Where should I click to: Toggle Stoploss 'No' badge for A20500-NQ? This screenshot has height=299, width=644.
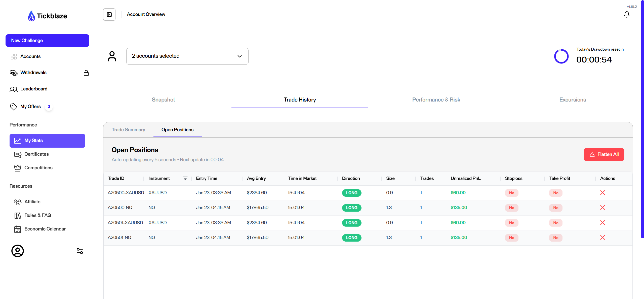(511, 208)
